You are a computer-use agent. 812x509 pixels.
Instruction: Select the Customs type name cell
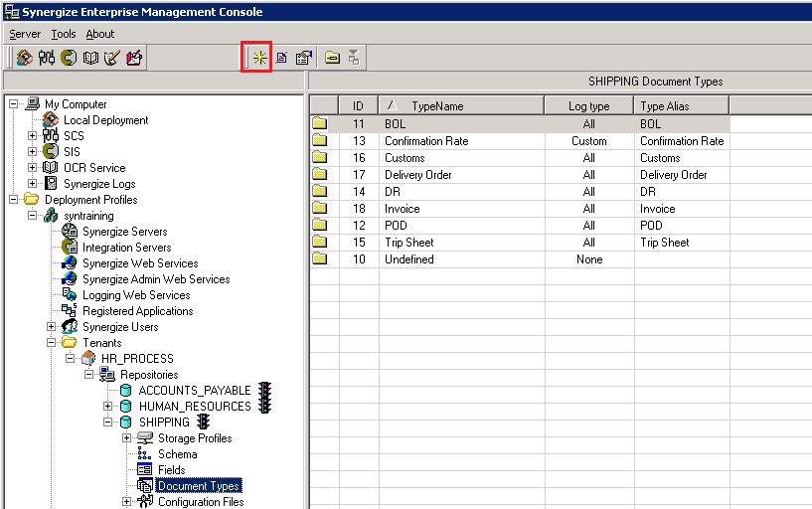(461, 157)
